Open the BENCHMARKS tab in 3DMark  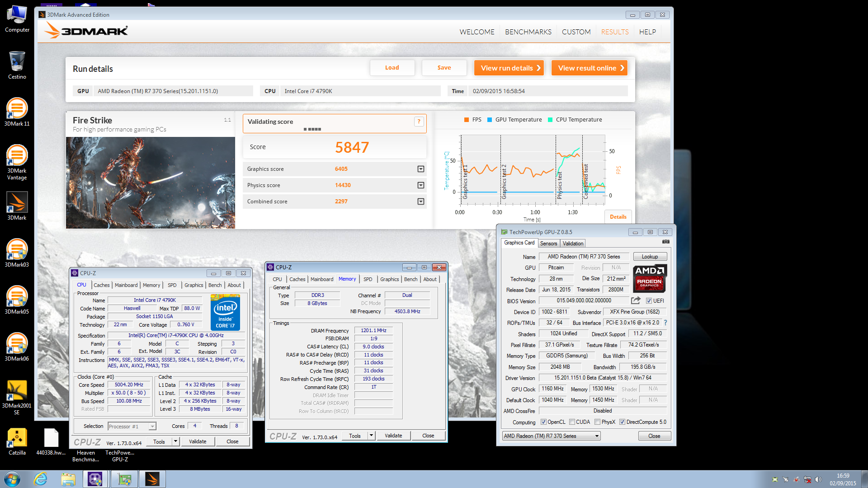528,32
